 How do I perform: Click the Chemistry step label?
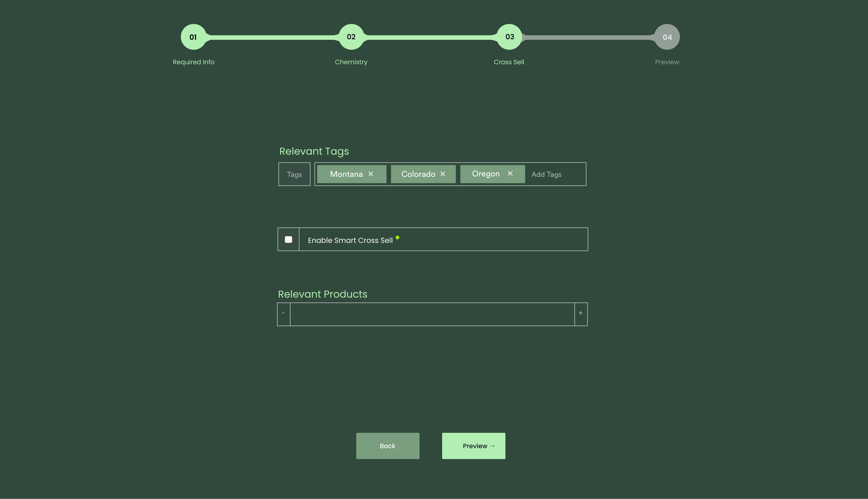[x=351, y=62]
